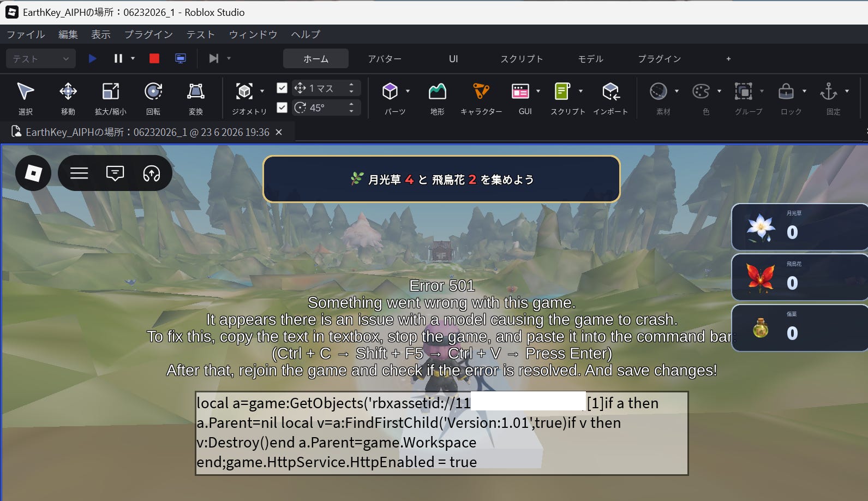Click the 固定 (Anchor) icon

829,91
